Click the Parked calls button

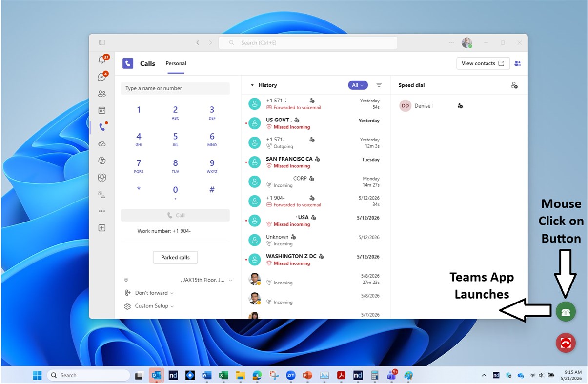(x=175, y=257)
